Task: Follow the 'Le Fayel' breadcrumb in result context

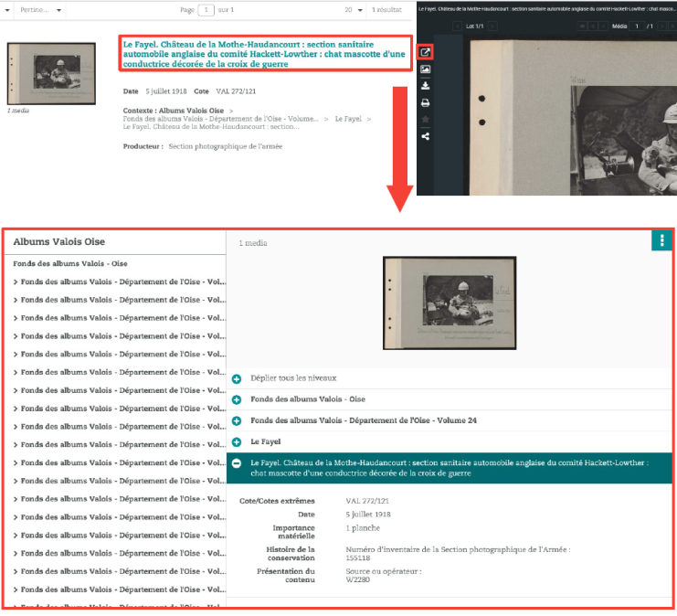Action: pos(348,119)
